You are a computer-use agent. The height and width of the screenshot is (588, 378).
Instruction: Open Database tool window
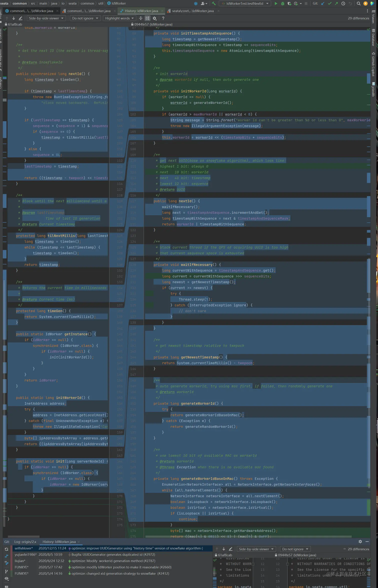coord(373,37)
